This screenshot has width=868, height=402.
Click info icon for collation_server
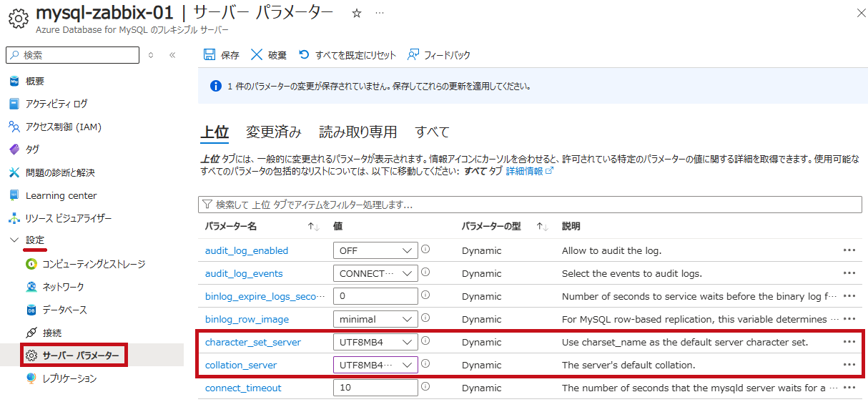point(425,363)
